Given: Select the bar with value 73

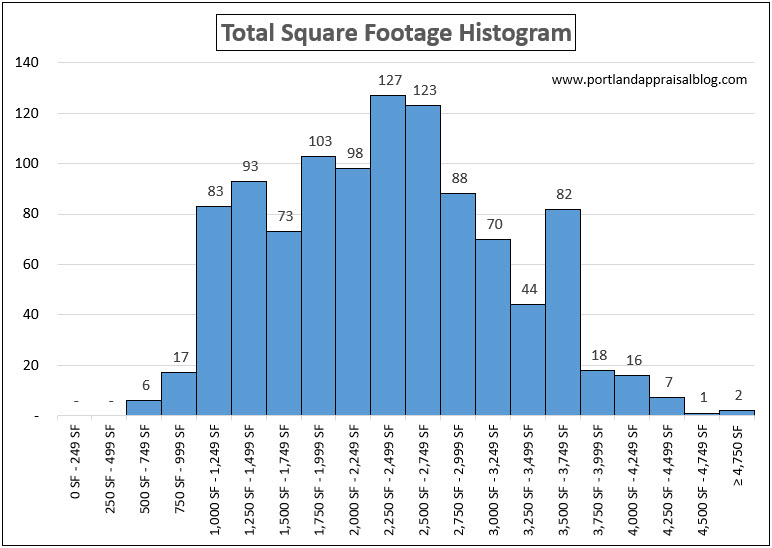Looking at the screenshot, I should [283, 323].
